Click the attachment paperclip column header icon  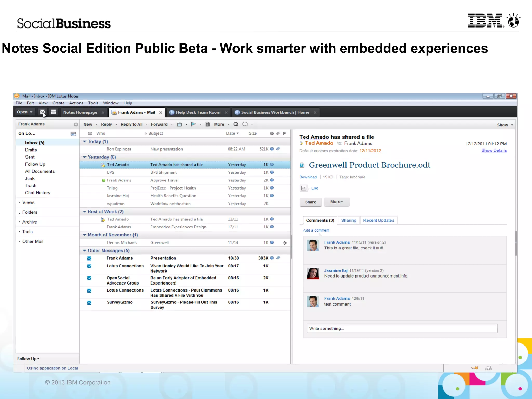tap(278, 133)
